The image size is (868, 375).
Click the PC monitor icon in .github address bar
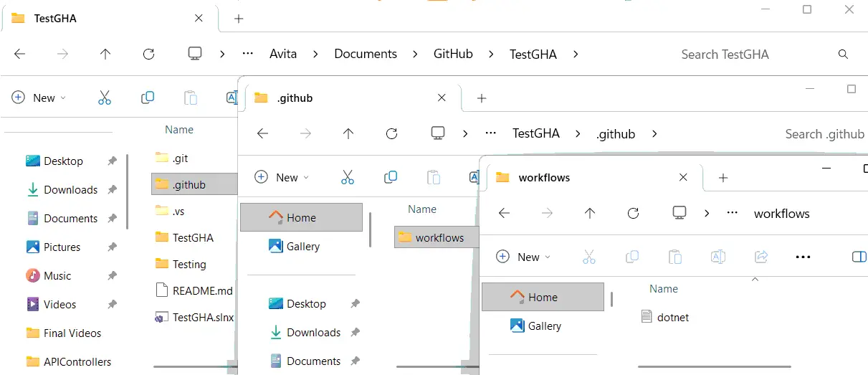[x=437, y=133]
